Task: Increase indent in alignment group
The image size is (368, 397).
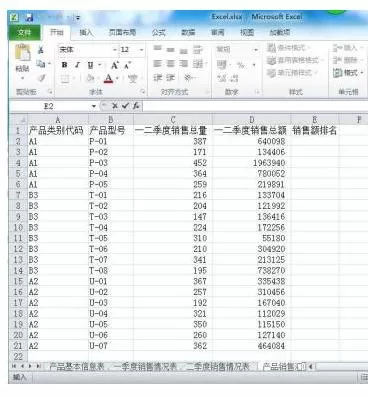Action: tap(170, 78)
